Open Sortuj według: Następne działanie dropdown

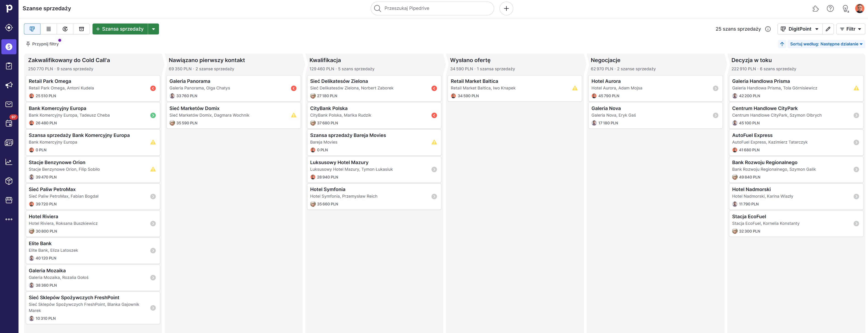pyautogui.click(x=826, y=44)
